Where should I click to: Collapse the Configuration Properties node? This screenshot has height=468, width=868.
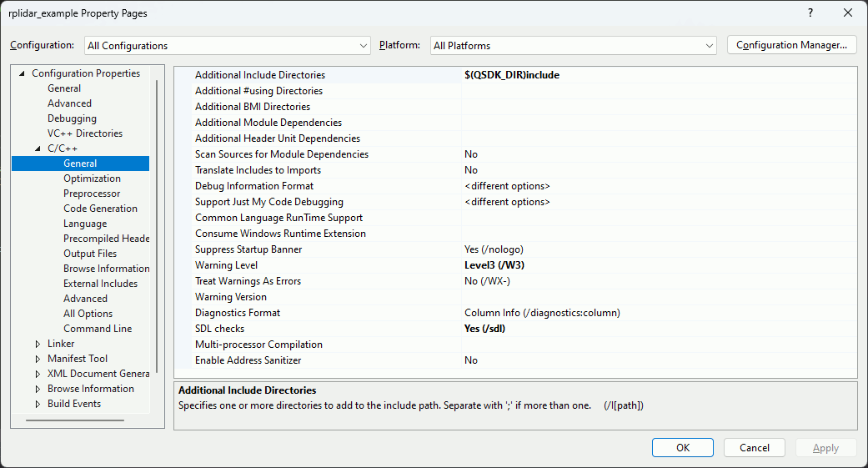pyautogui.click(x=22, y=73)
